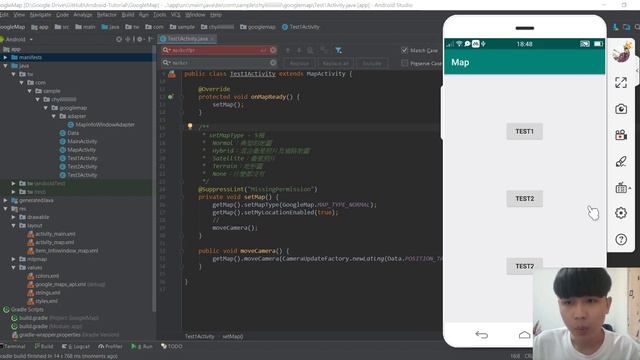The width and height of the screenshot is (640, 360).
Task: Click the class gutter icon beside TestActivity declaration
Action: point(171,74)
